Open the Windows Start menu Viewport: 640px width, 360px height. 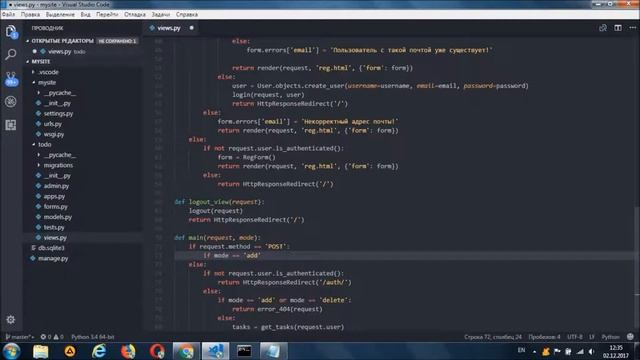[x=11, y=351]
